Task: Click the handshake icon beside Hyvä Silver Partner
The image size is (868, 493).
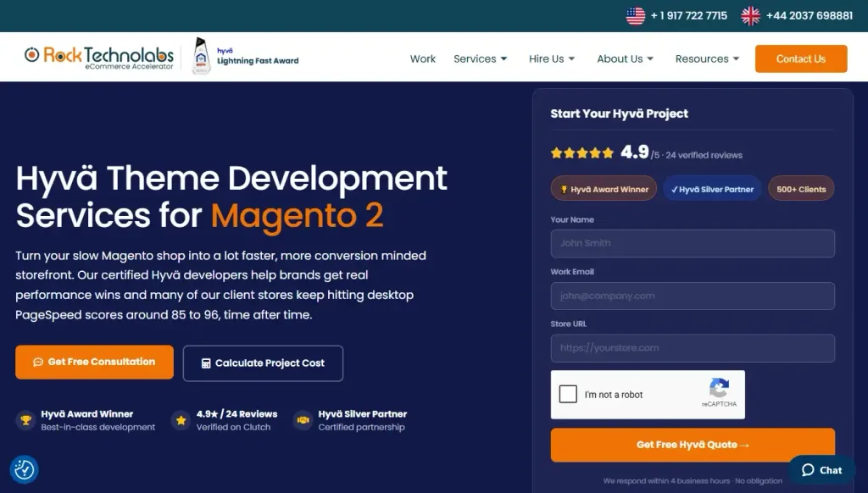Action: tap(303, 420)
